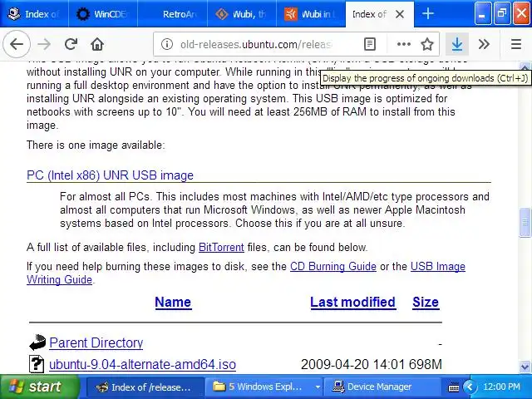Sort file listing by Size
This screenshot has width=532, height=399.
coord(426,302)
